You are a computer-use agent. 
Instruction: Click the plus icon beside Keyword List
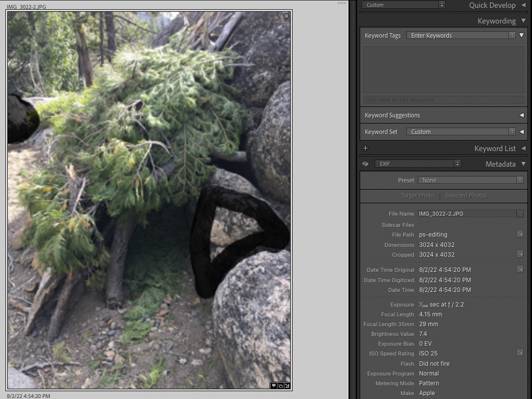pos(365,148)
